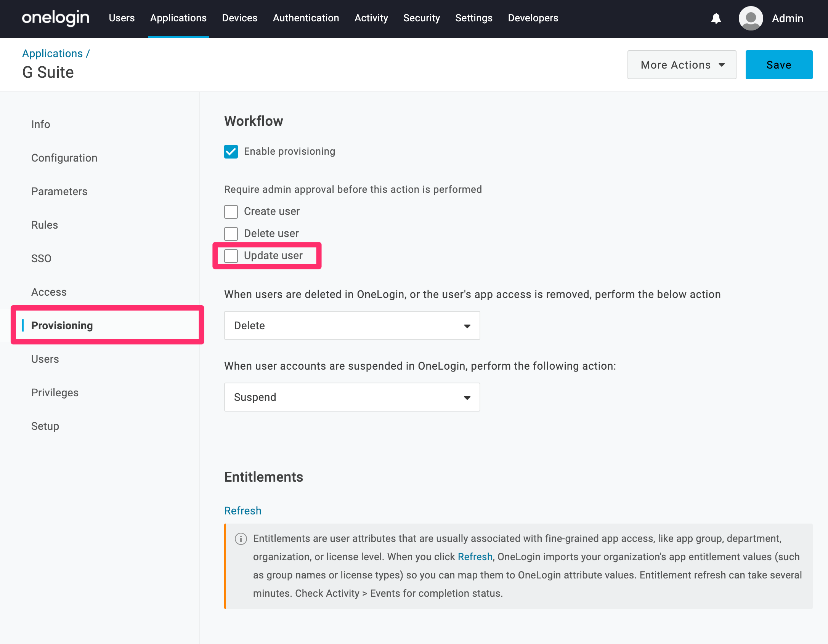828x644 pixels.
Task: Switch to the Access tab
Action: click(49, 292)
